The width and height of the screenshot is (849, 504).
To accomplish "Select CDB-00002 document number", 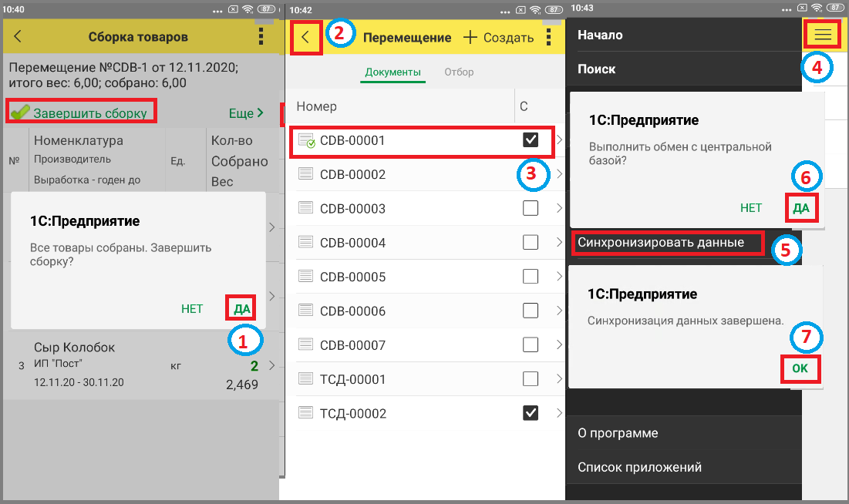I will (x=352, y=174).
